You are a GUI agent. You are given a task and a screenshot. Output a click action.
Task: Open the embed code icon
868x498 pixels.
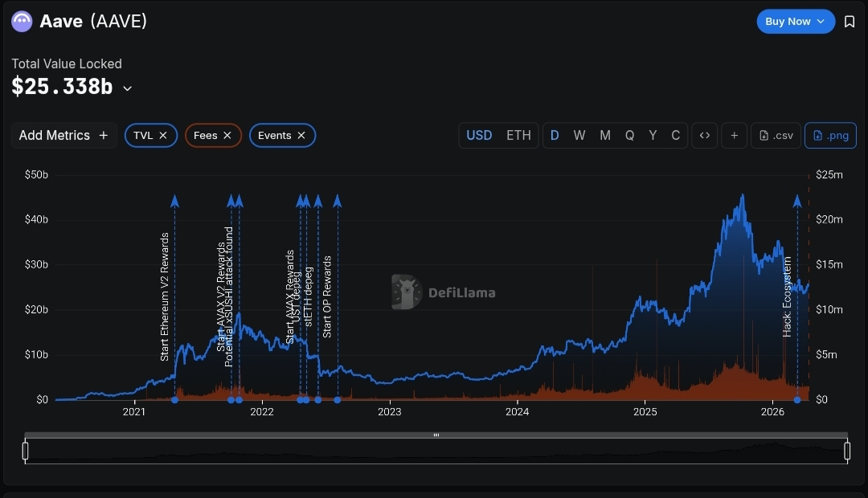click(705, 136)
